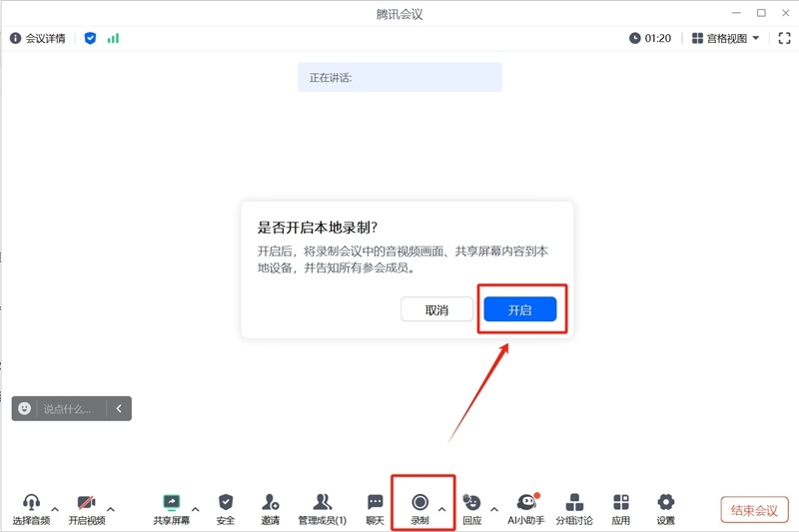Screen dimensions: 799x532
Task: Expand audio options arrow next to 选择音频
Action: click(55, 509)
